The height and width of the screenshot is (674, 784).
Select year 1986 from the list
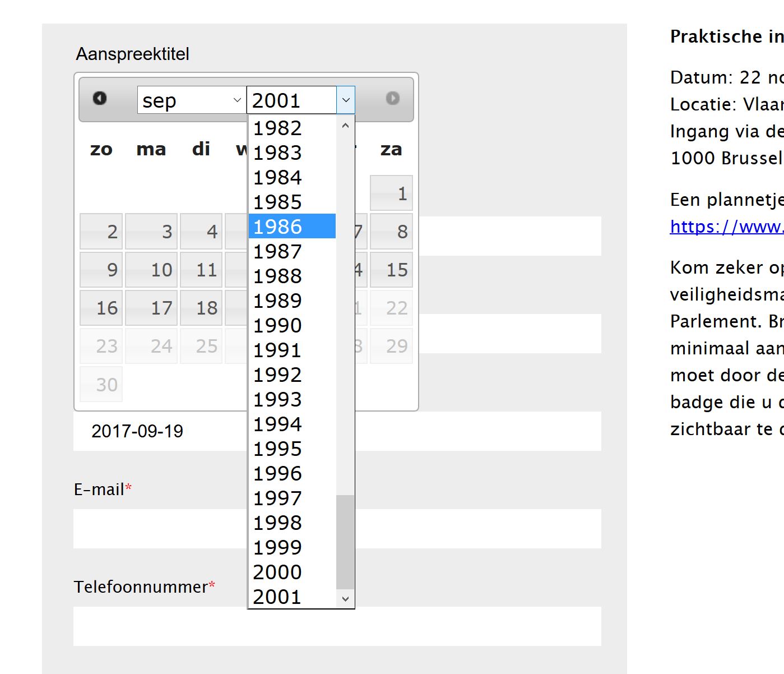[x=292, y=226]
